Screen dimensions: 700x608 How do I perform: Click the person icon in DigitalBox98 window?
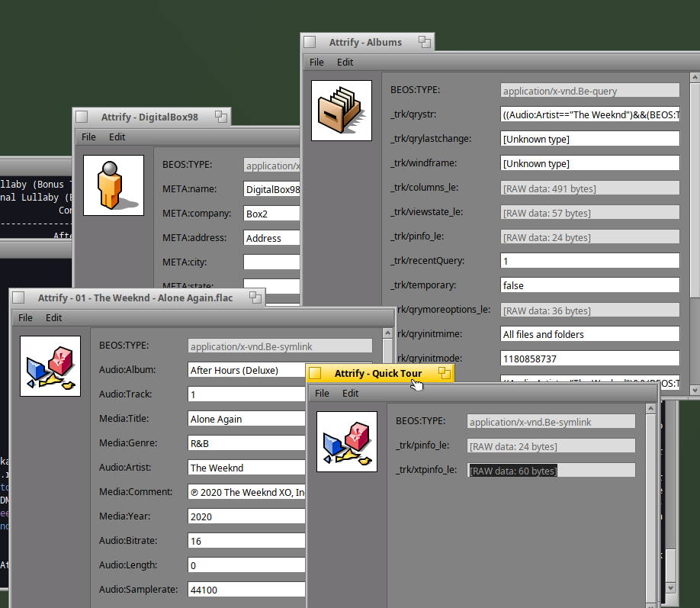coord(113,185)
